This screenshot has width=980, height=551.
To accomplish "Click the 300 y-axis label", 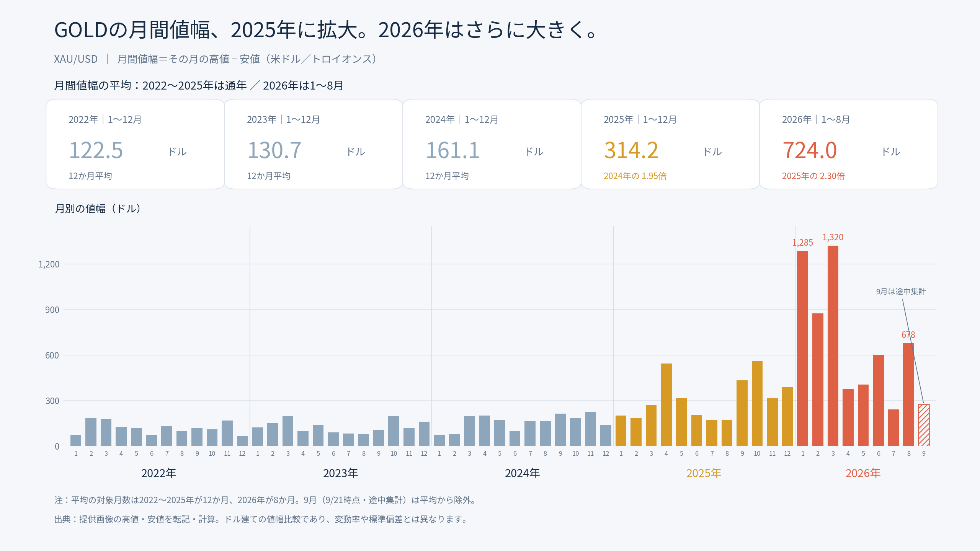I will (x=52, y=401).
